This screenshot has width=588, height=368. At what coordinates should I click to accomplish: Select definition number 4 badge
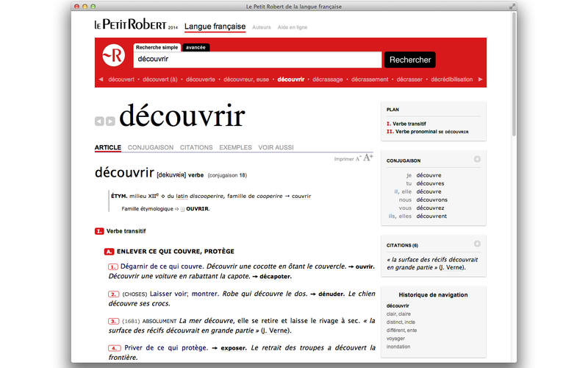[115, 348]
